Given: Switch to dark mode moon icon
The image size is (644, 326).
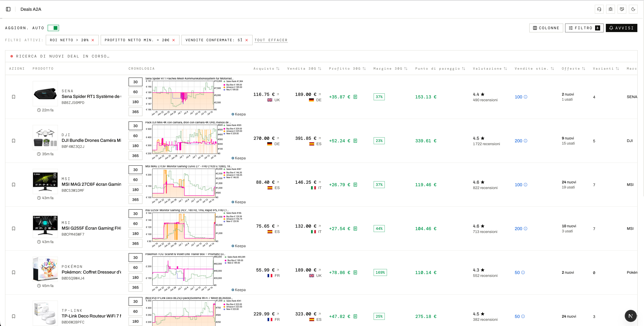Looking at the screenshot, I should tap(633, 9).
